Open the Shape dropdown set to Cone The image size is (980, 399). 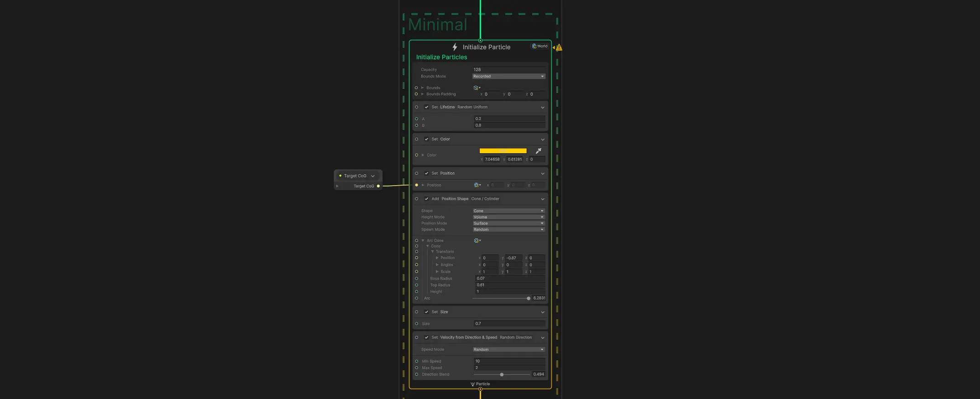pyautogui.click(x=508, y=211)
